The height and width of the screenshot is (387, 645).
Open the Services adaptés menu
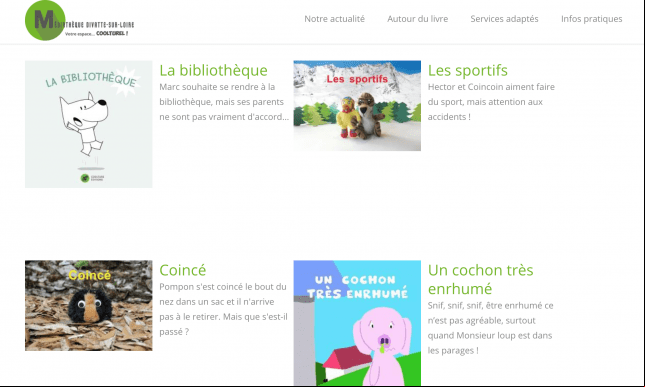[504, 19]
